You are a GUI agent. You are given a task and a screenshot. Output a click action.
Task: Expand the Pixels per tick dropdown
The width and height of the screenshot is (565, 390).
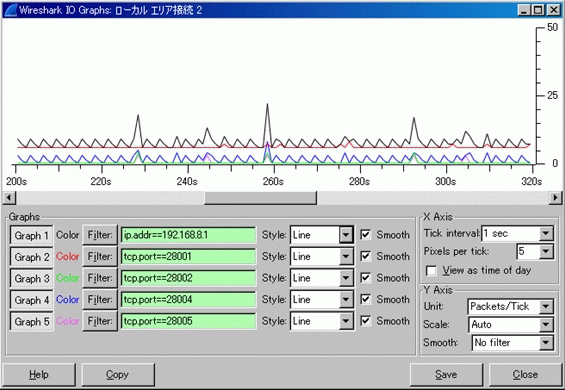546,251
